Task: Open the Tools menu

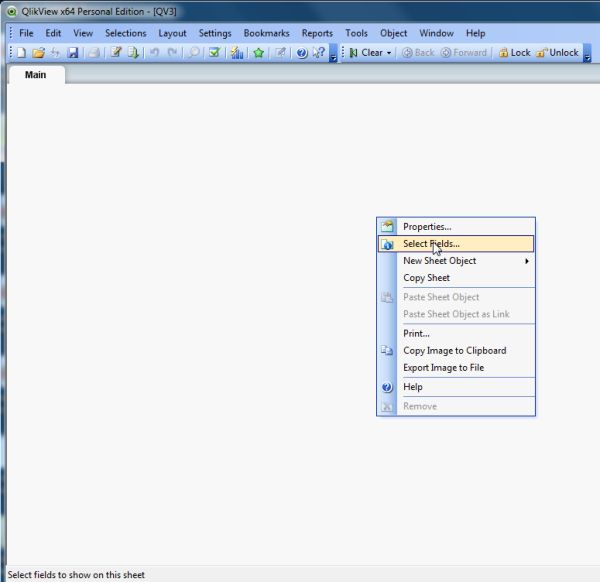Action: coord(356,33)
